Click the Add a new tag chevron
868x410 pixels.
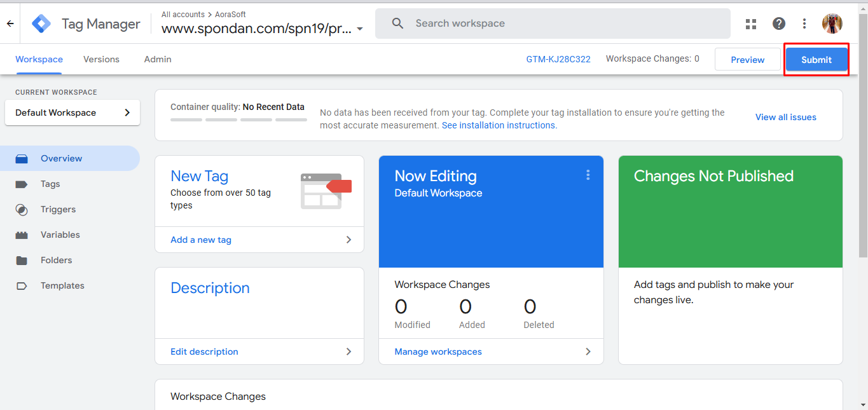[348, 240]
